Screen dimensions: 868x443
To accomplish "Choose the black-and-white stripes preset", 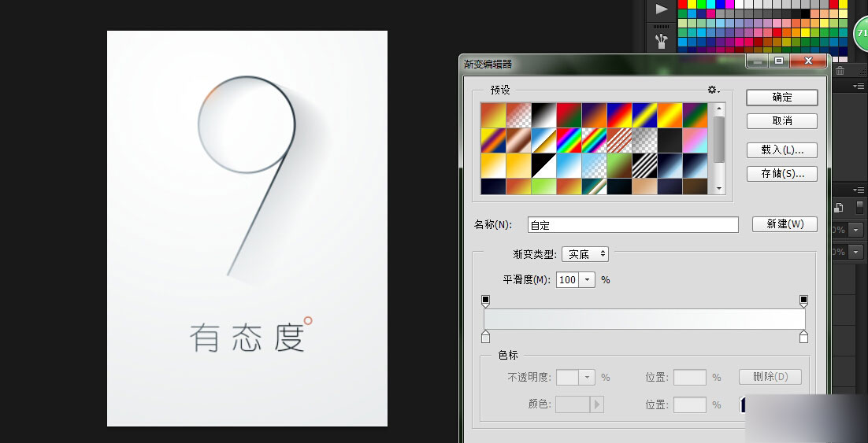I will [644, 165].
